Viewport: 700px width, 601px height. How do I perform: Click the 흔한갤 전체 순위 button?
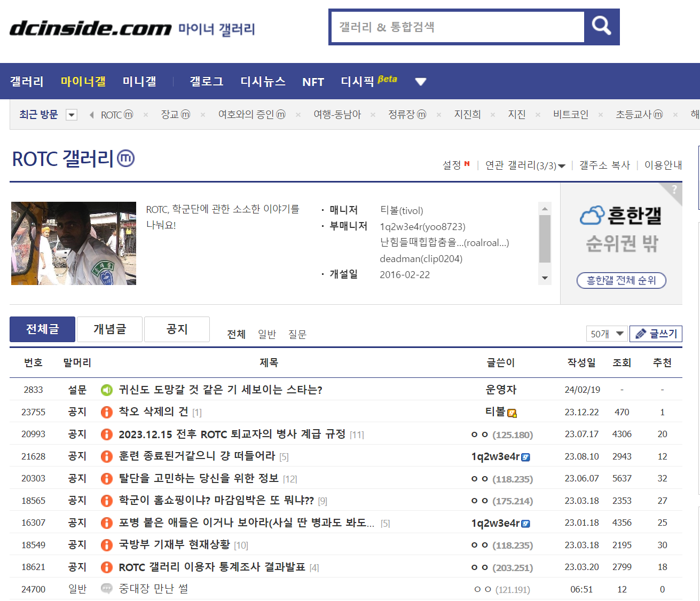coord(622,280)
